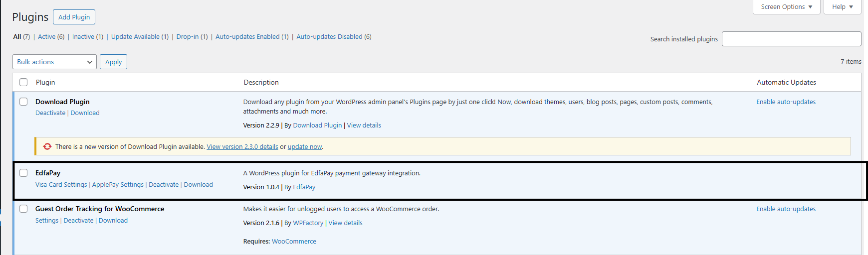Check the Download Plugin row checkbox
This screenshot has width=868, height=255.
click(x=23, y=102)
